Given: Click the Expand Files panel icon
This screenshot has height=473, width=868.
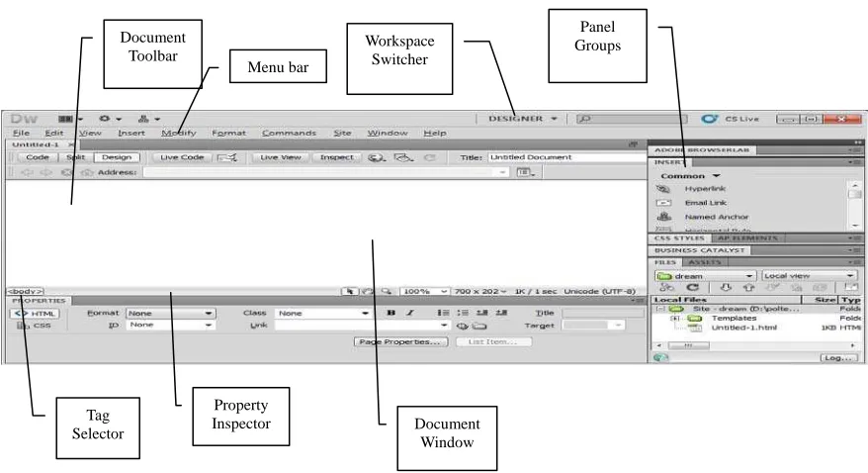Looking at the screenshot, I should point(850,287).
